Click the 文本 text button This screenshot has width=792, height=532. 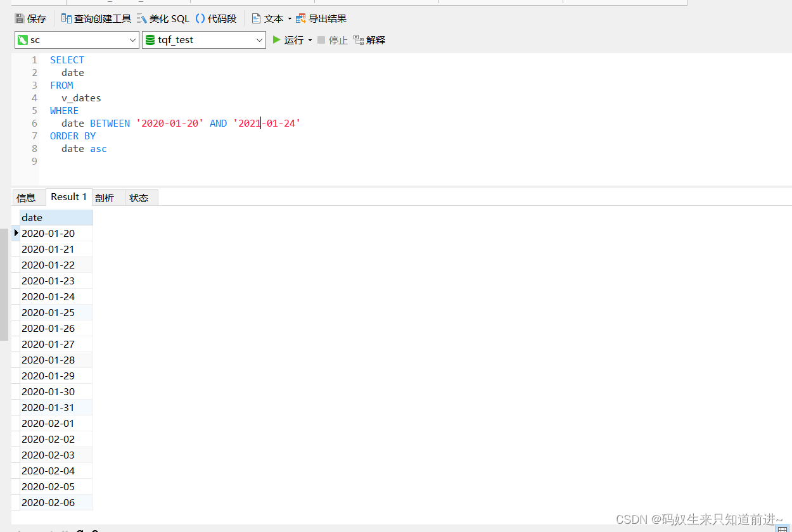tap(267, 18)
